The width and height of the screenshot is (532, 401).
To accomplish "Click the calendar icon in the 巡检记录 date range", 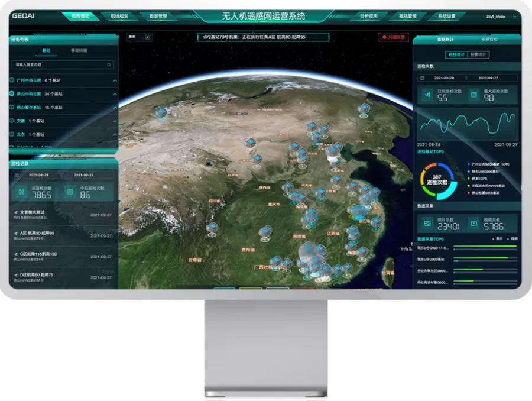I will point(17,175).
